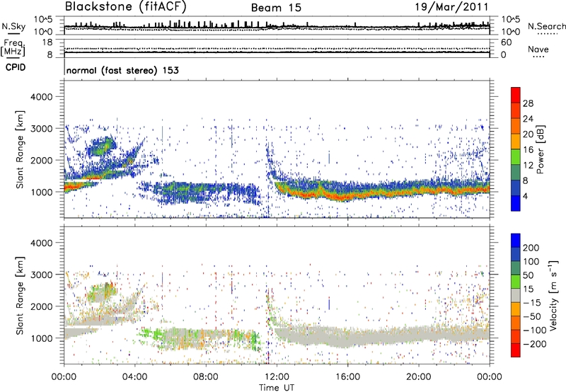
Task: Click the '3000' tick on velocity panel
Action: pyautogui.click(x=41, y=275)
